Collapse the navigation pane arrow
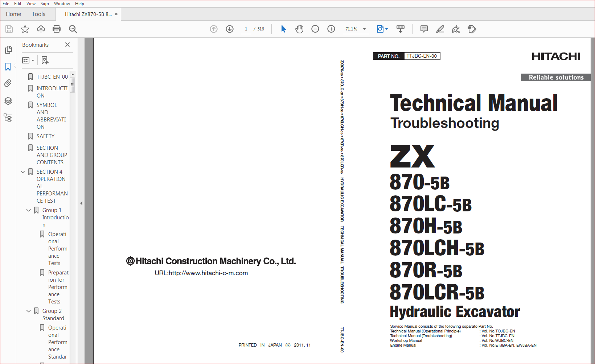Image resolution: width=595 pixels, height=364 pixels. (81, 203)
